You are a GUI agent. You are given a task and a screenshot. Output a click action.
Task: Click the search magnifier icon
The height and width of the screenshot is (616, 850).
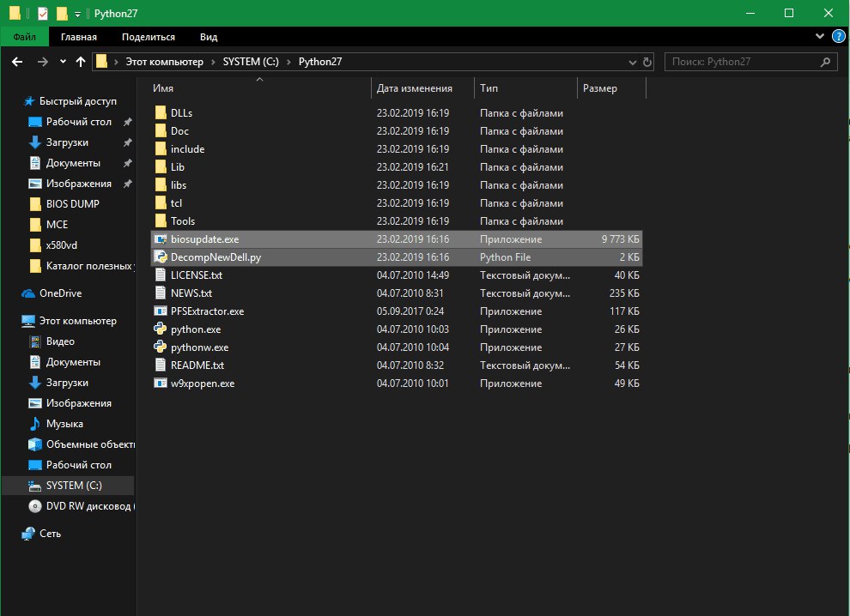click(826, 62)
